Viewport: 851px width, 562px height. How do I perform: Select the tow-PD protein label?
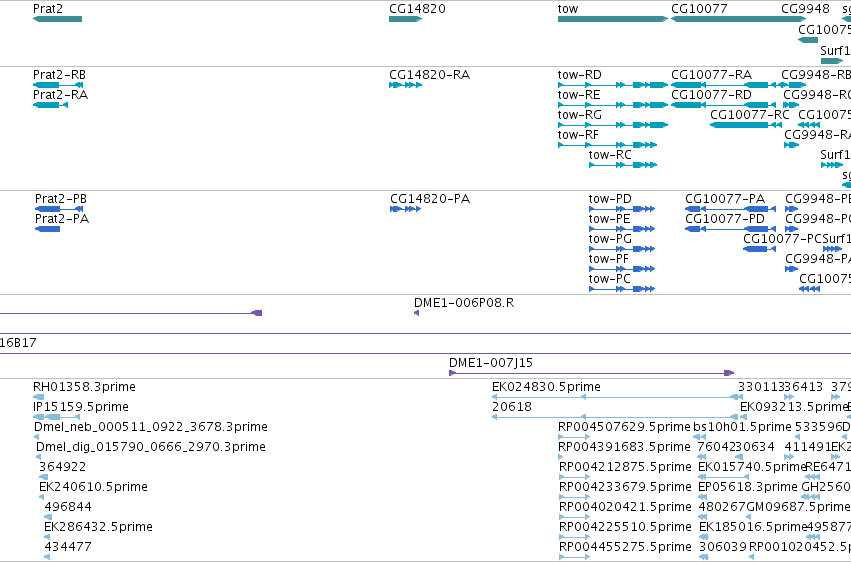pyautogui.click(x=610, y=199)
